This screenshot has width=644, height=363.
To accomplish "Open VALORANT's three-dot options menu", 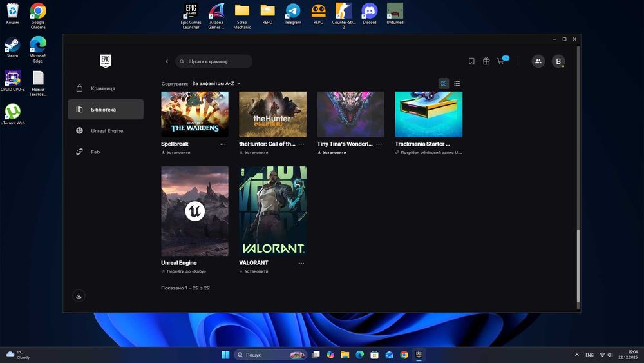I will (301, 263).
